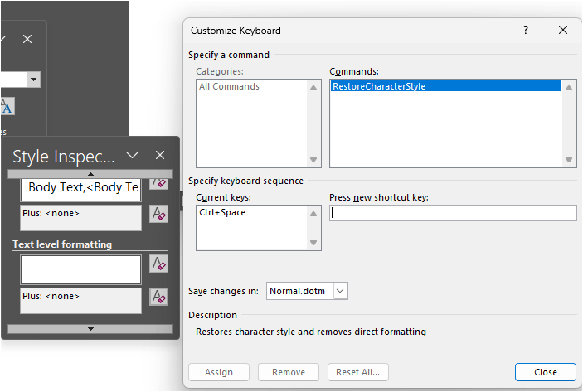Select RestoreCharacterStyle in the Commands list
This screenshot has height=392, width=583.
(446, 86)
